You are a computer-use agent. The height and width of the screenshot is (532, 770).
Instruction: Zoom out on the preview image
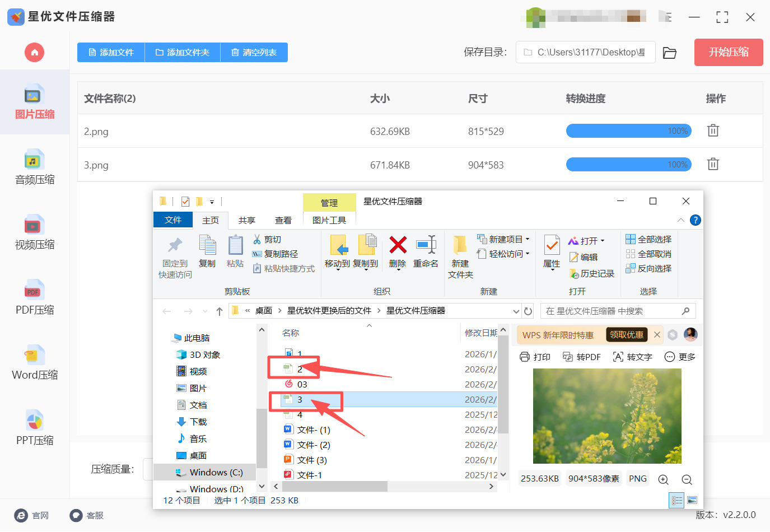(687, 479)
